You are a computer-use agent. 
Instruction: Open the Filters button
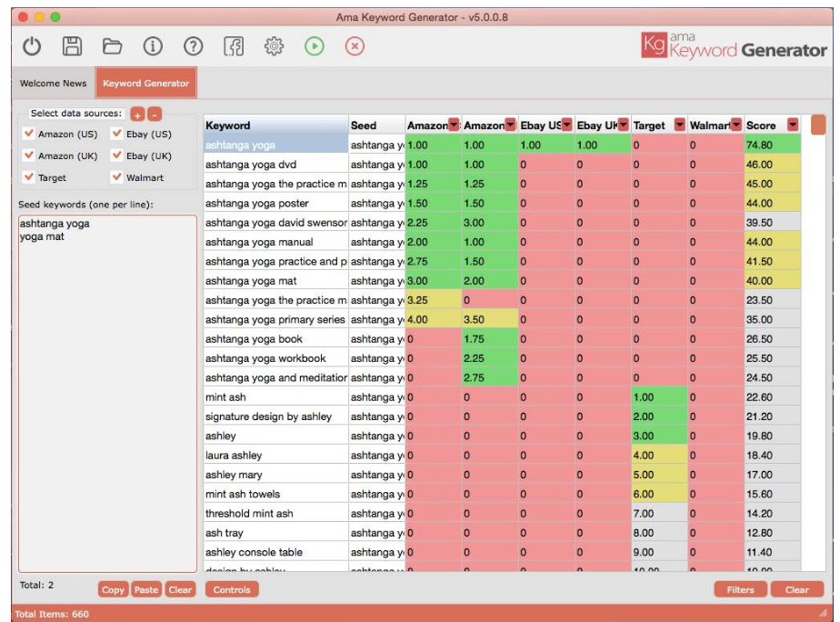(x=740, y=589)
